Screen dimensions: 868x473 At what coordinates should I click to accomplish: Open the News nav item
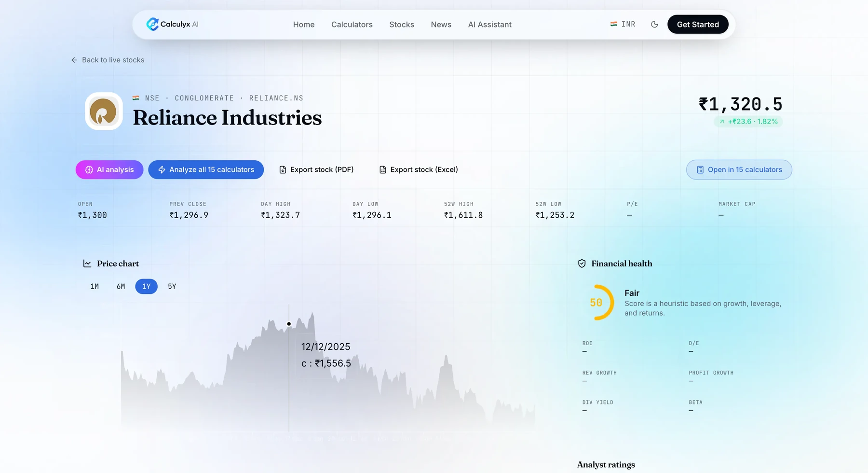click(x=441, y=25)
